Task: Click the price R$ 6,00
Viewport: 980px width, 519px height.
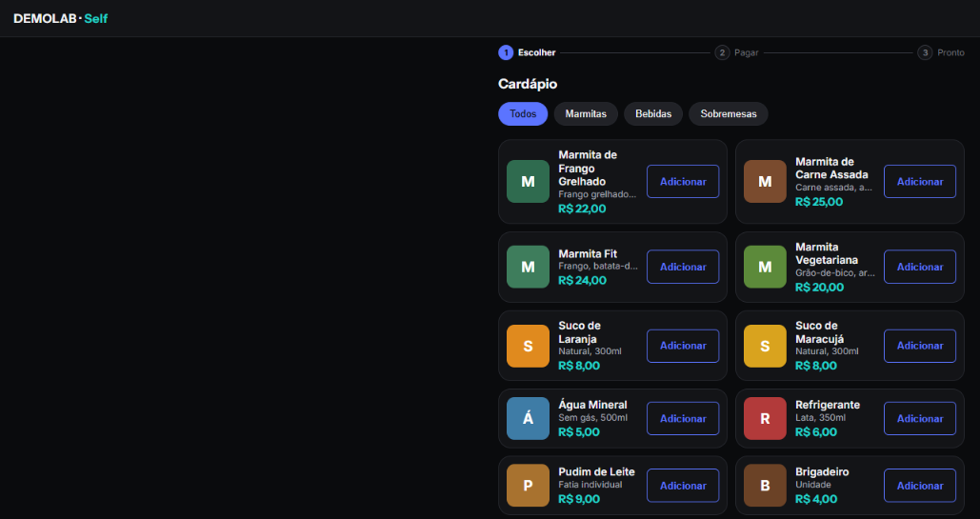Action: point(816,432)
